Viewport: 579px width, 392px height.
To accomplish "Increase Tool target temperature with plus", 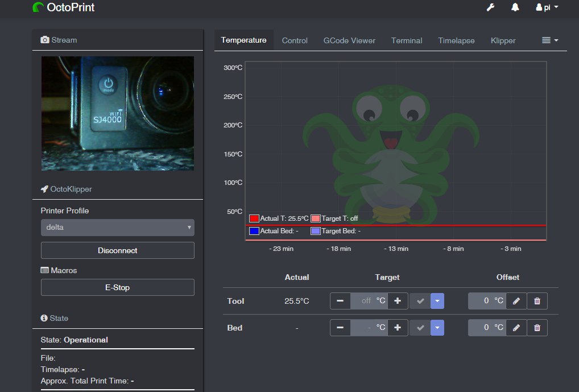I will click(398, 301).
